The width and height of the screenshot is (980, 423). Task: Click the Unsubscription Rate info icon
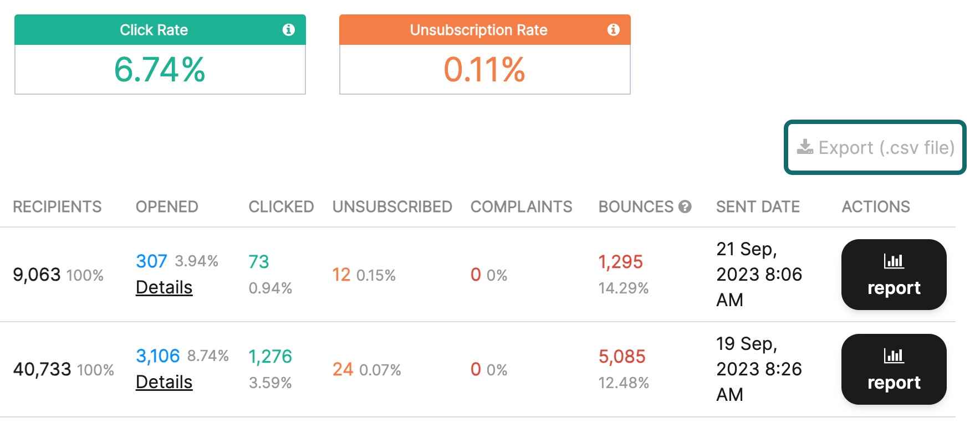click(613, 30)
